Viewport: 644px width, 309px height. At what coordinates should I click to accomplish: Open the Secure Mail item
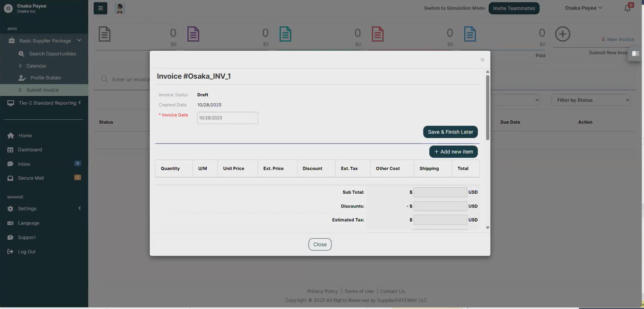[x=32, y=178]
